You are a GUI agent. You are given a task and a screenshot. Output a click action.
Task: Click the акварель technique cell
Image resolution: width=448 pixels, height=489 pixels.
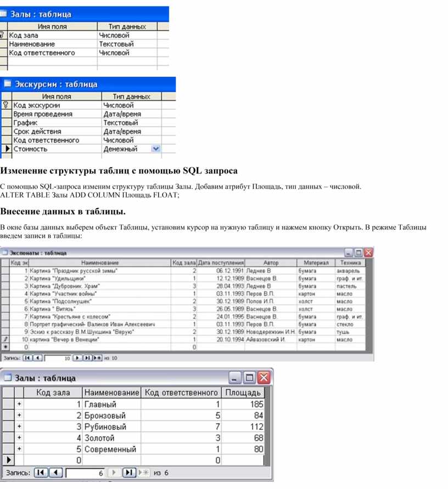pyautogui.click(x=350, y=271)
